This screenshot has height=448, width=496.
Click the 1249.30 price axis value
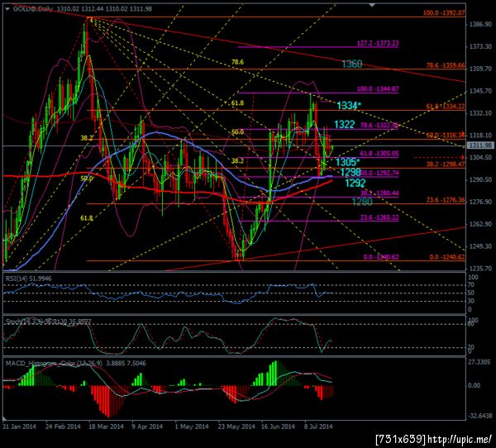point(480,246)
